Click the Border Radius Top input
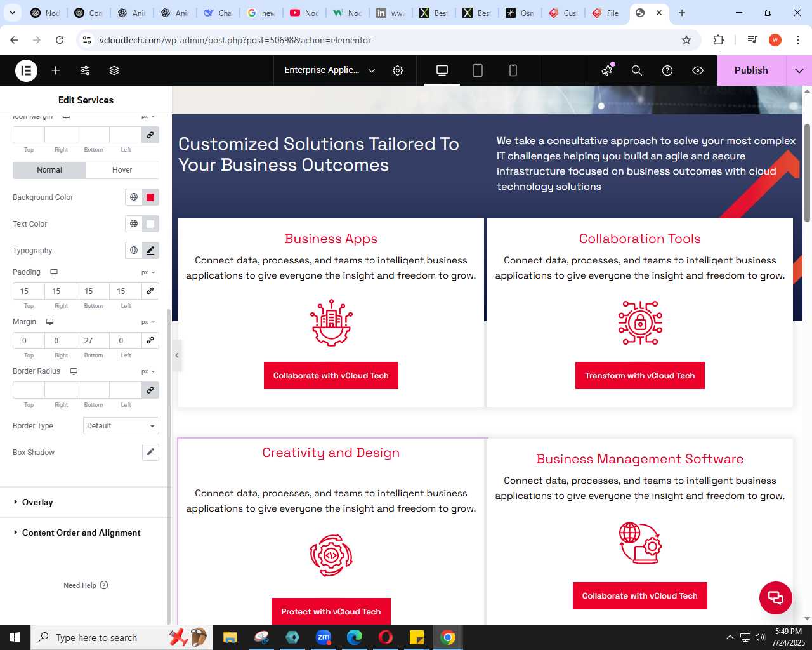This screenshot has width=812, height=650. click(x=29, y=390)
